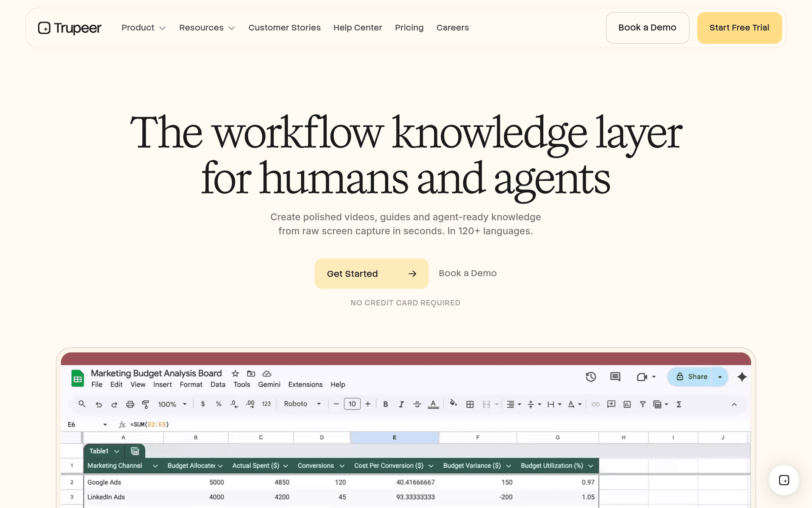The image size is (812, 508).
Task: Open the Pricing page link
Action: point(409,28)
